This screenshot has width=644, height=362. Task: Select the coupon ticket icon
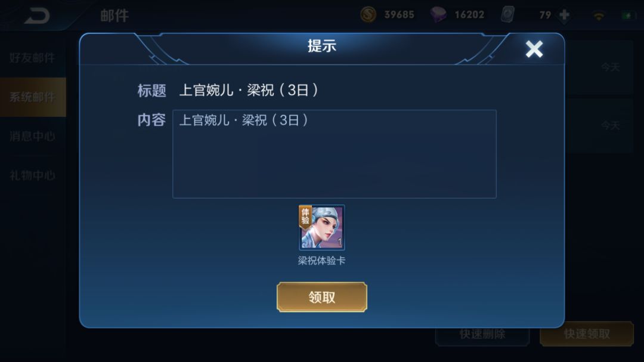[x=508, y=15]
